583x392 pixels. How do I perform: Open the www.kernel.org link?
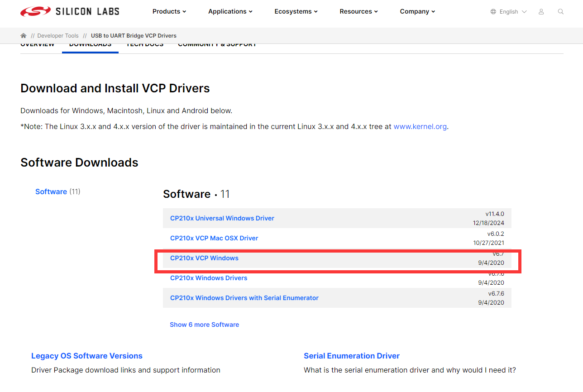420,127
